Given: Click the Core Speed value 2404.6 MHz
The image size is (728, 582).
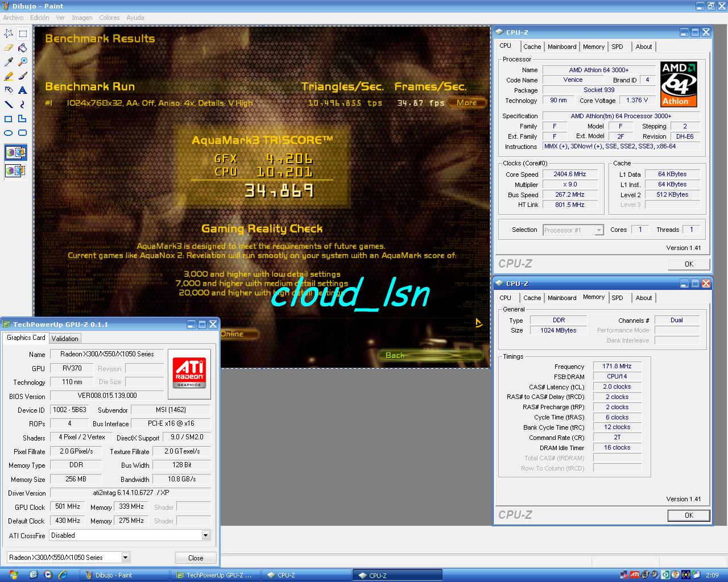Looking at the screenshot, I should (x=570, y=174).
